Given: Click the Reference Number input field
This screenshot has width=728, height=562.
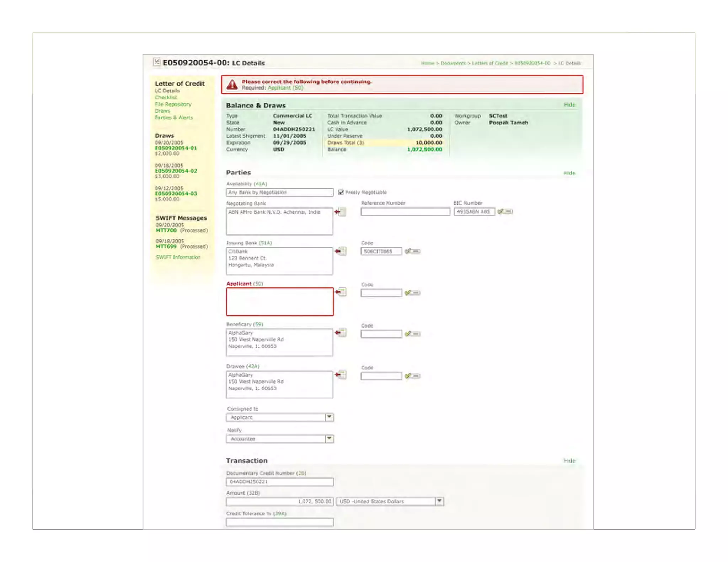Looking at the screenshot, I should click(405, 212).
